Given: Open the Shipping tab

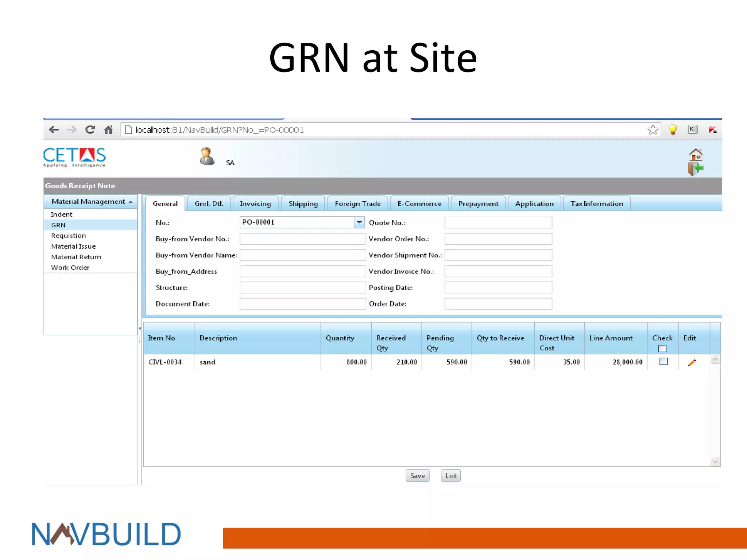Looking at the screenshot, I should 303,203.
